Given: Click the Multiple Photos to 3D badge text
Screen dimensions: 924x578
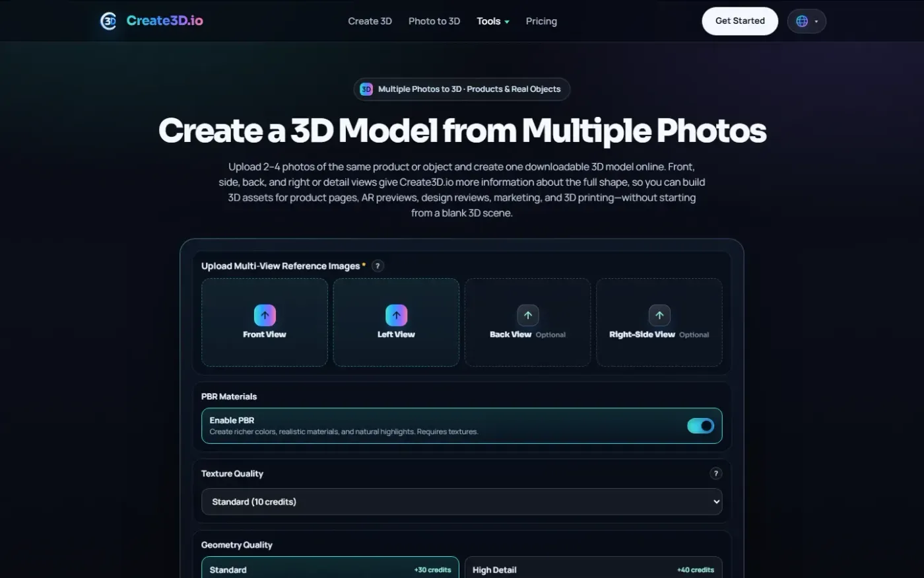Looking at the screenshot, I should [x=469, y=89].
